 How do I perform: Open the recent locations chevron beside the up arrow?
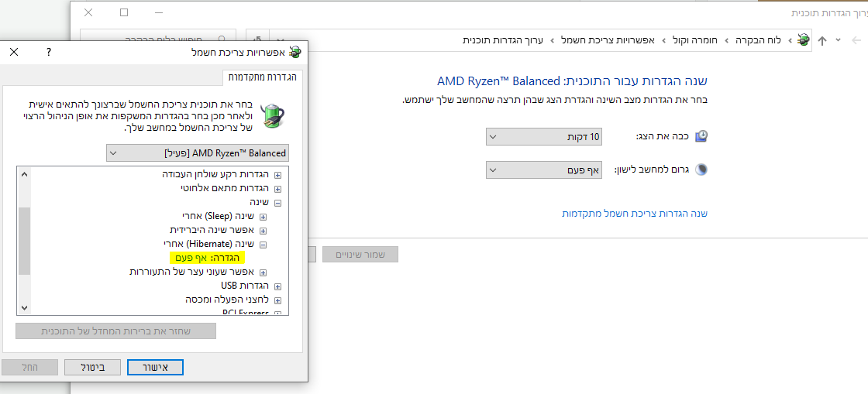pyautogui.click(x=838, y=39)
